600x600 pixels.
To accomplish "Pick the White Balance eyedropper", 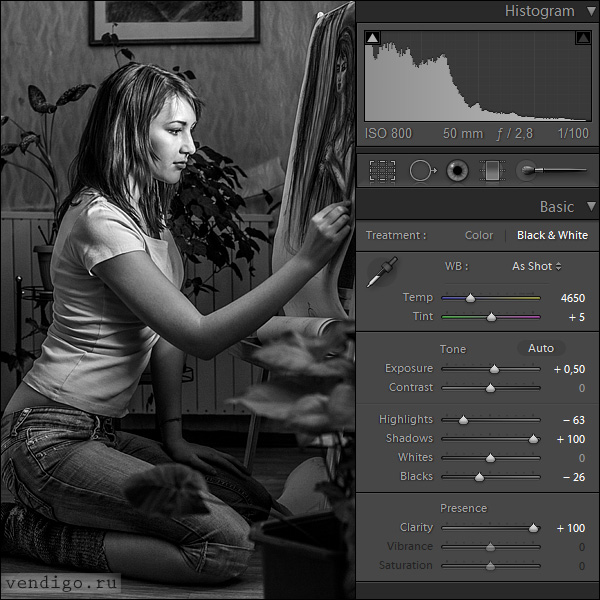I will (382, 272).
